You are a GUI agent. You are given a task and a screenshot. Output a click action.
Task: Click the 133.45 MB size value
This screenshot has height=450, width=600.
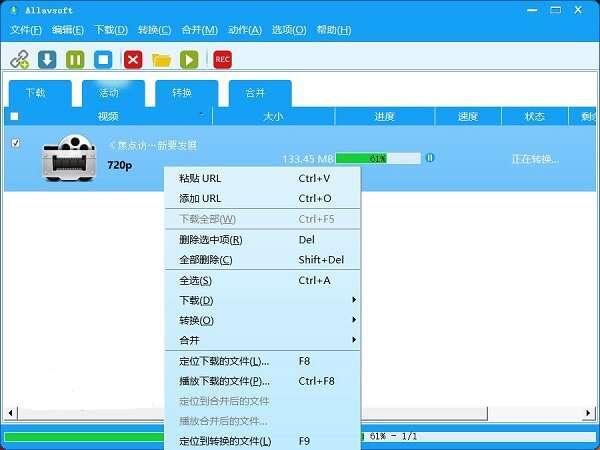point(308,159)
